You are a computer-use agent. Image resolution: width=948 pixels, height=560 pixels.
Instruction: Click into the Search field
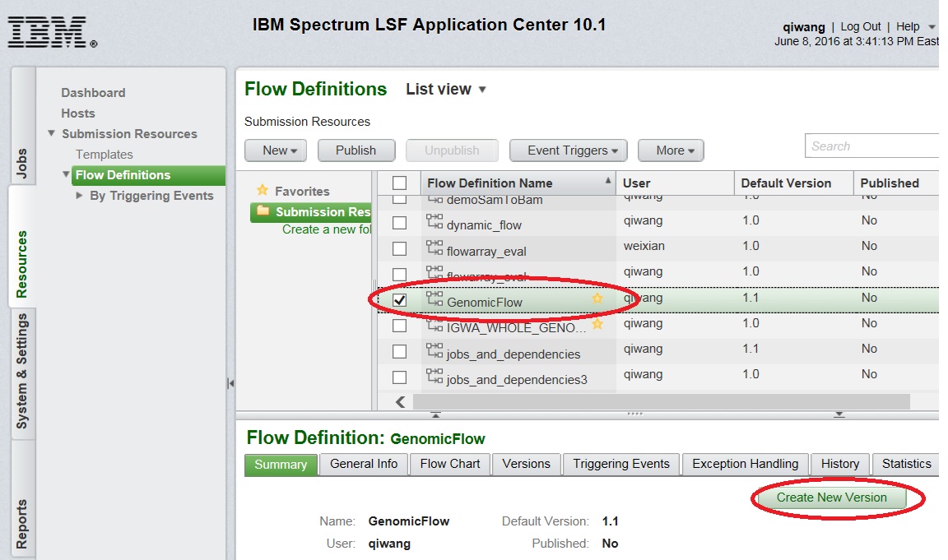(871, 146)
